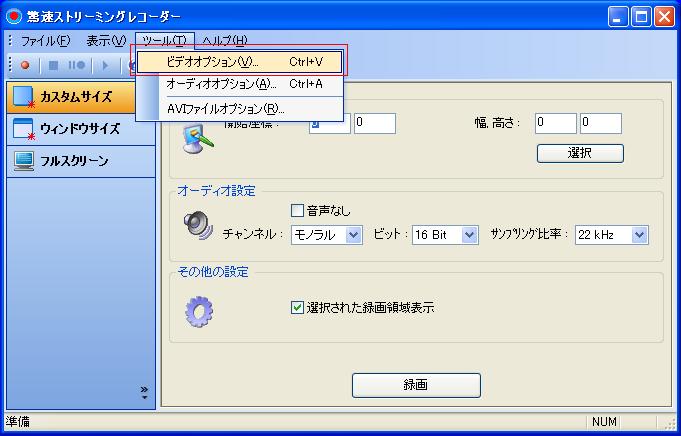This screenshot has height=436, width=681.
Task: Close the ツール(T) menu
Action: (165, 41)
